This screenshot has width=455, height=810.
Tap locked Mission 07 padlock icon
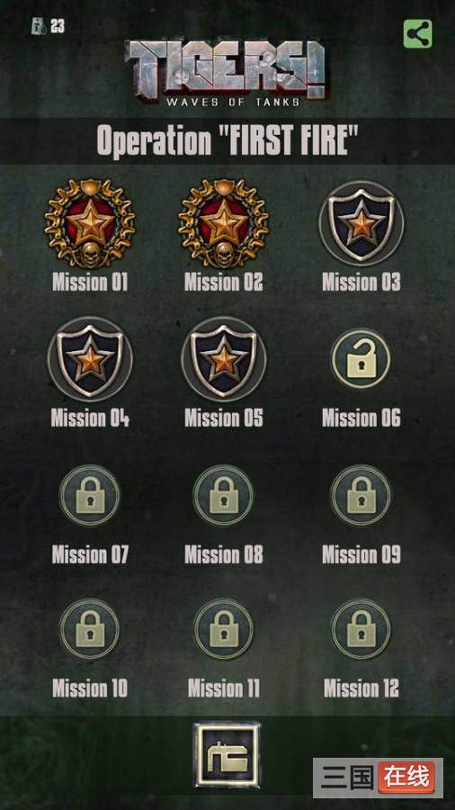pyautogui.click(x=90, y=495)
